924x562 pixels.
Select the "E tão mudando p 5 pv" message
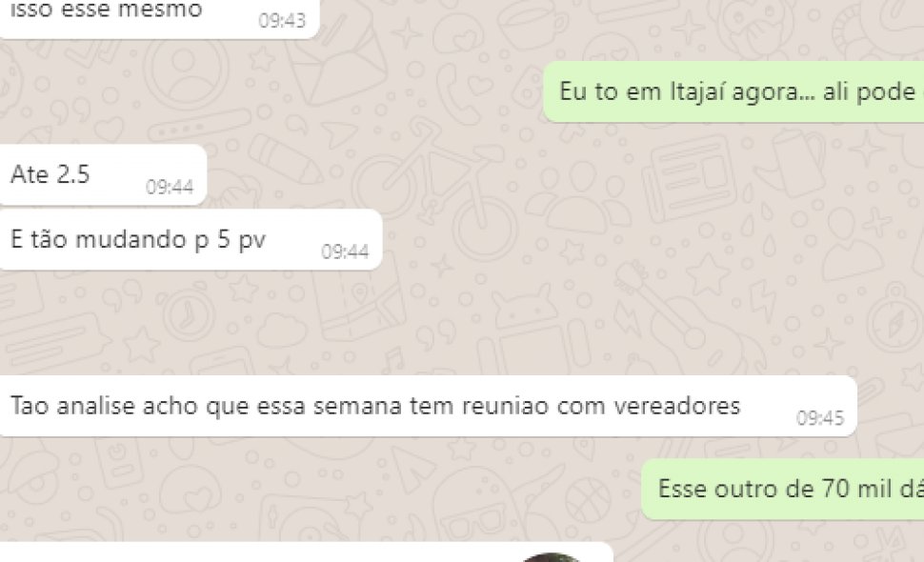(191, 240)
